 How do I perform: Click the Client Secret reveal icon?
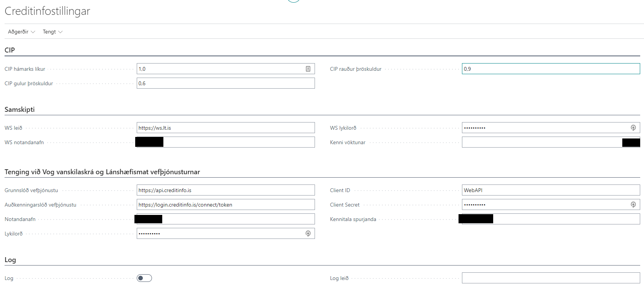pyautogui.click(x=633, y=205)
